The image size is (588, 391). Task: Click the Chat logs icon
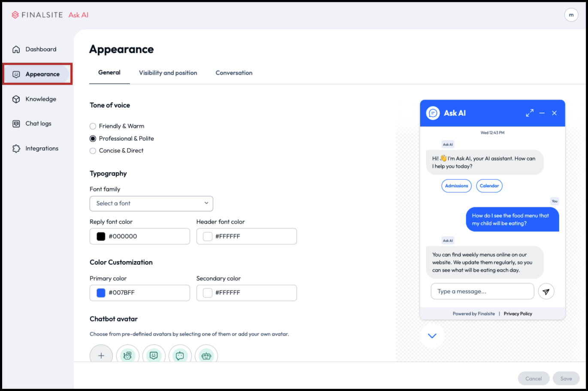point(16,124)
